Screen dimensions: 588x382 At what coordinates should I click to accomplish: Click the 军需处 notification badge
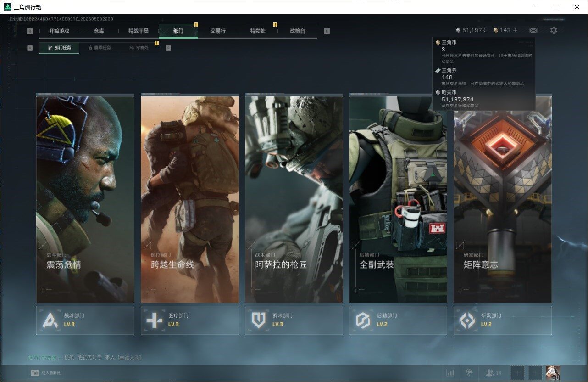156,43
